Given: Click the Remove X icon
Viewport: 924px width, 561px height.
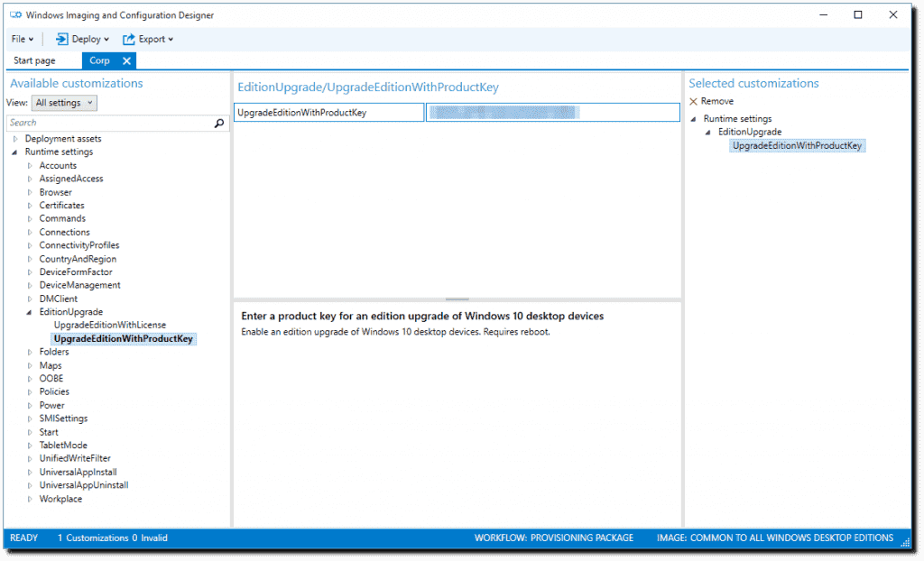Looking at the screenshot, I should [x=693, y=101].
